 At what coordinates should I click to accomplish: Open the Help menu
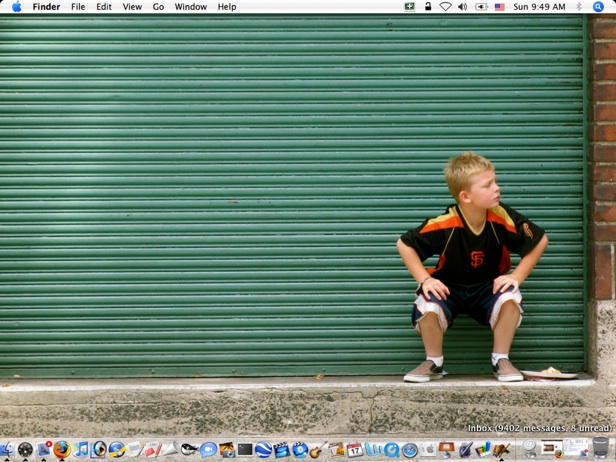click(x=227, y=7)
